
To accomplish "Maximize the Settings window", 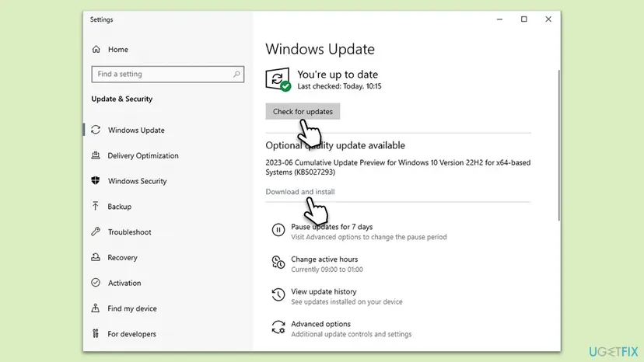I will click(523, 19).
